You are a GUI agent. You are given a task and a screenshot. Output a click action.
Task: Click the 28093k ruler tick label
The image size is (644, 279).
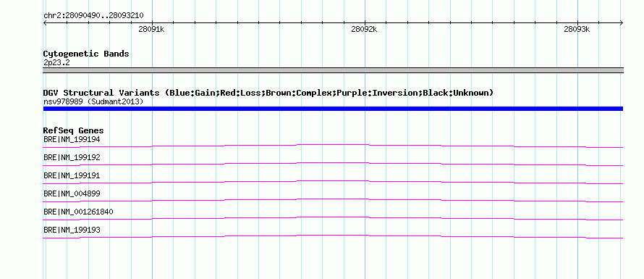pos(577,29)
